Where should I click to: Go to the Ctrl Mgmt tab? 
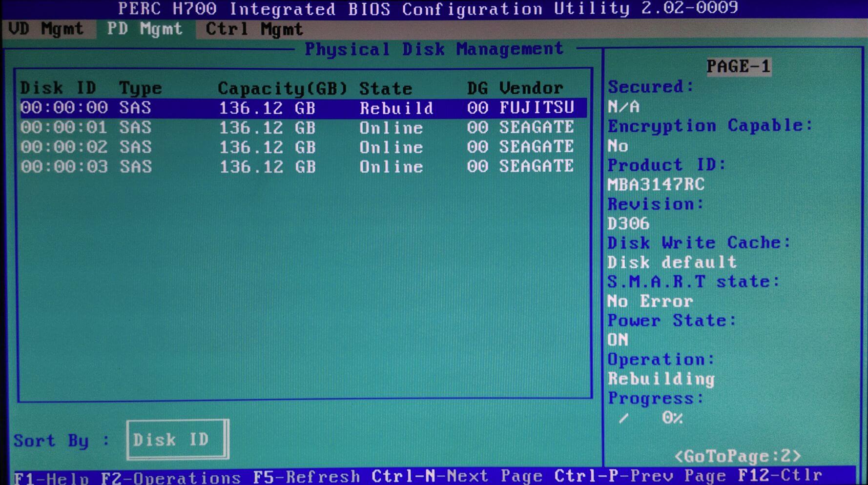pyautogui.click(x=254, y=29)
